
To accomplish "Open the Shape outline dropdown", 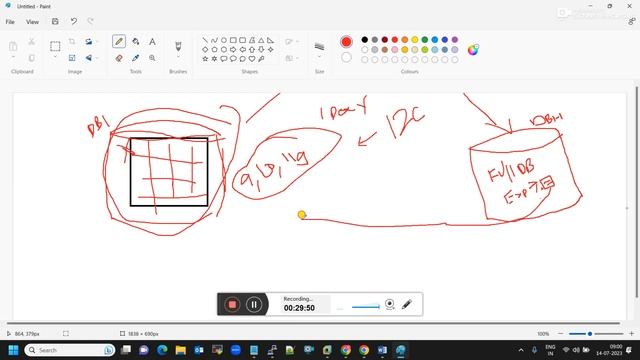I will pos(292,41).
